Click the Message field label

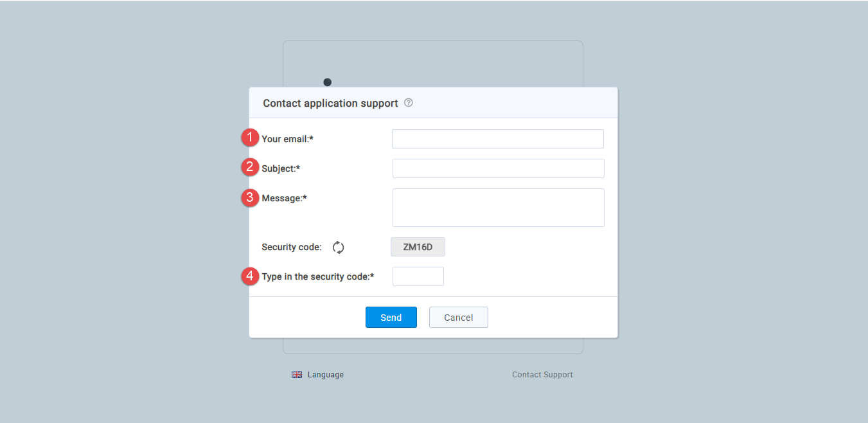[x=284, y=198]
